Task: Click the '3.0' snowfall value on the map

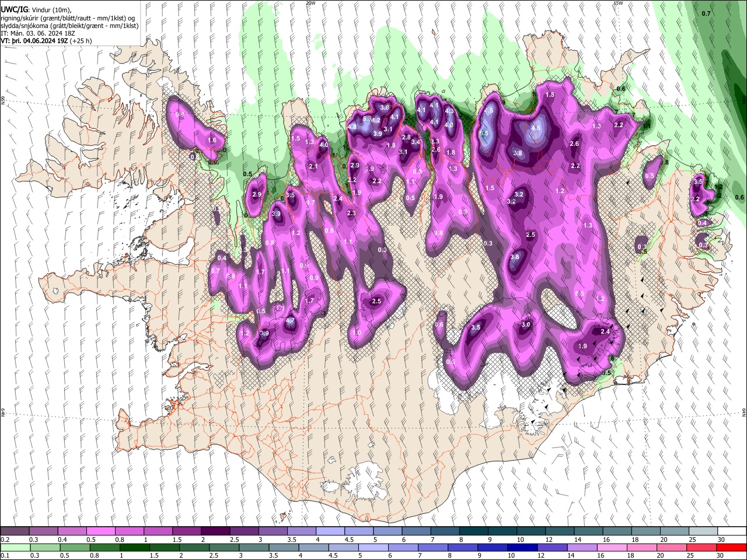Action: 526,325
